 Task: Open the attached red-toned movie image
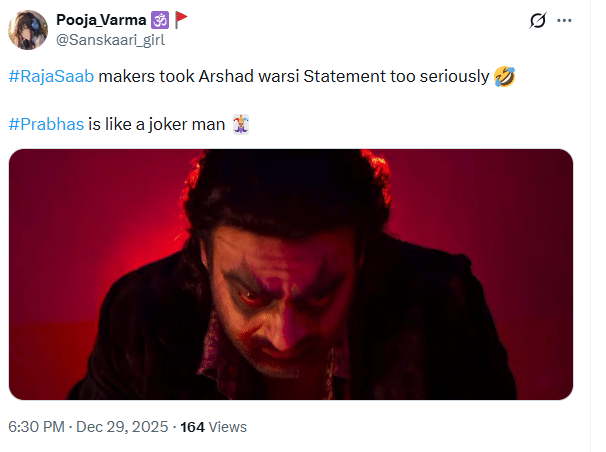point(291,275)
